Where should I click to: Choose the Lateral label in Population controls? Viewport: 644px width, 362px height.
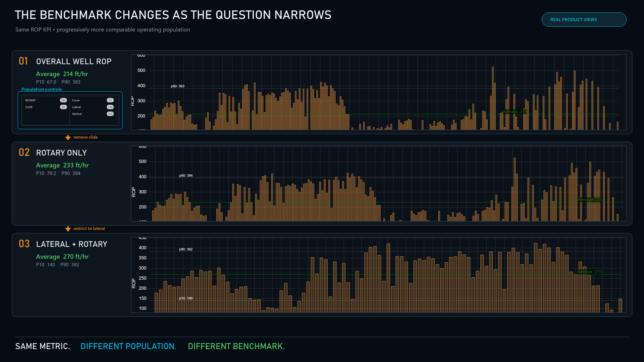(76, 107)
